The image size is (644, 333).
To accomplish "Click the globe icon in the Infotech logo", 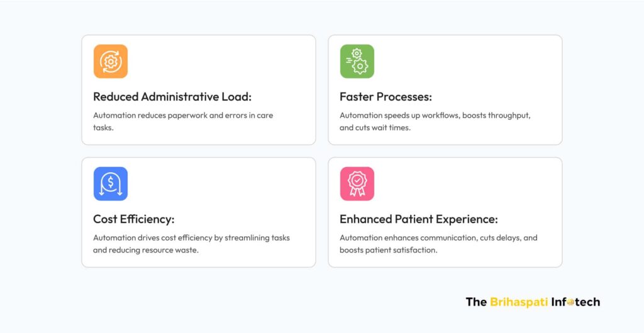I will click(x=571, y=302).
